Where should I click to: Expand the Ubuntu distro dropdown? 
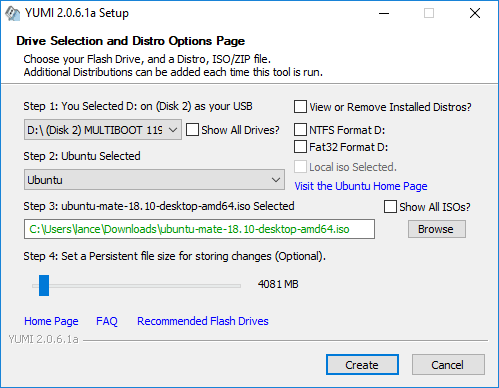point(154,180)
